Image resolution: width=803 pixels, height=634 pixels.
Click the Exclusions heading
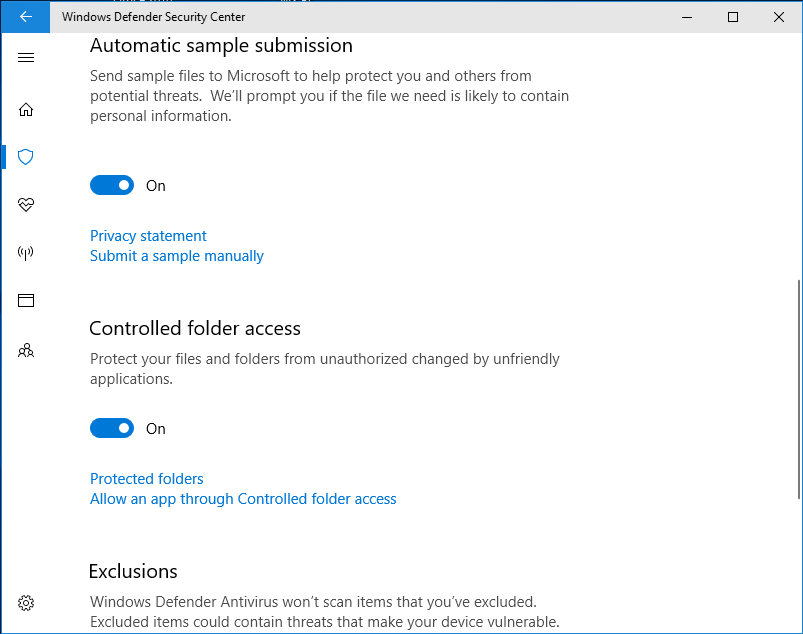(x=133, y=571)
